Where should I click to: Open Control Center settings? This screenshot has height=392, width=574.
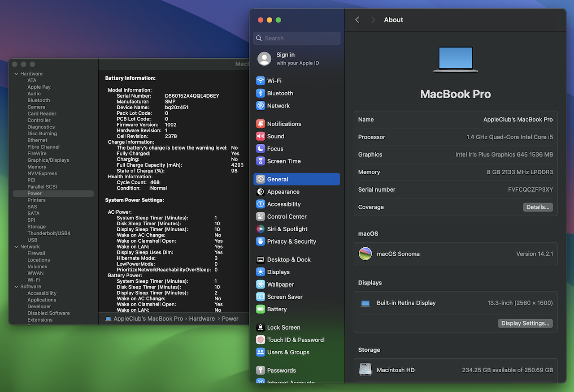(x=297, y=216)
